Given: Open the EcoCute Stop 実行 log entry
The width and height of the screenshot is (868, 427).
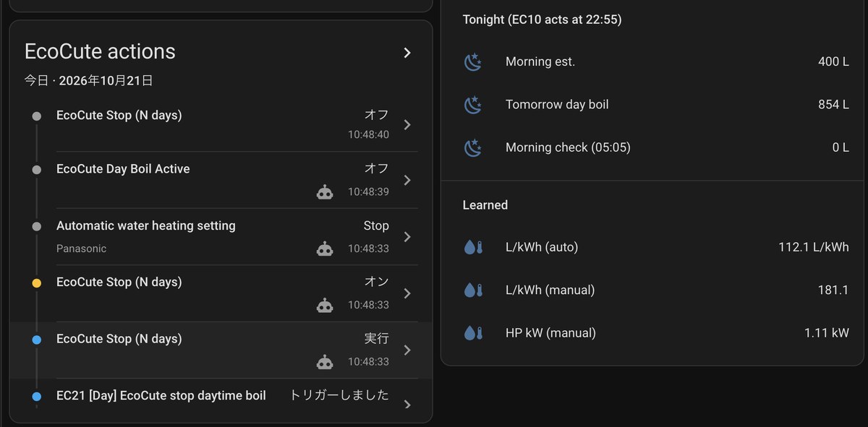Looking at the screenshot, I should [x=221, y=350].
